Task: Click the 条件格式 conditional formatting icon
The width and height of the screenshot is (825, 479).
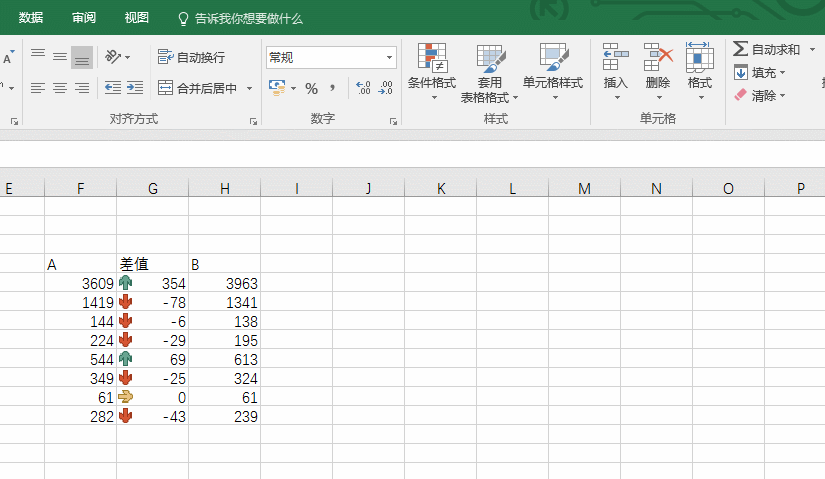Action: (x=432, y=59)
